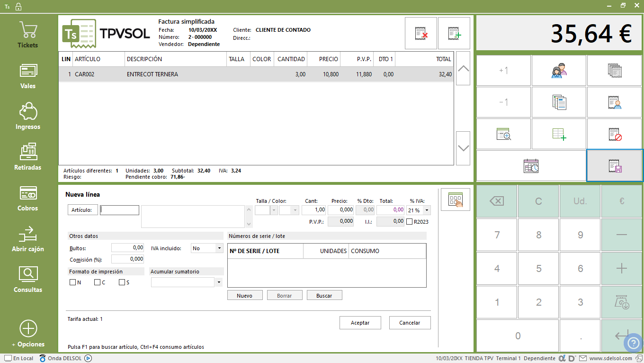
Task: Open the IVA incluido dropdown
Action: tap(219, 248)
